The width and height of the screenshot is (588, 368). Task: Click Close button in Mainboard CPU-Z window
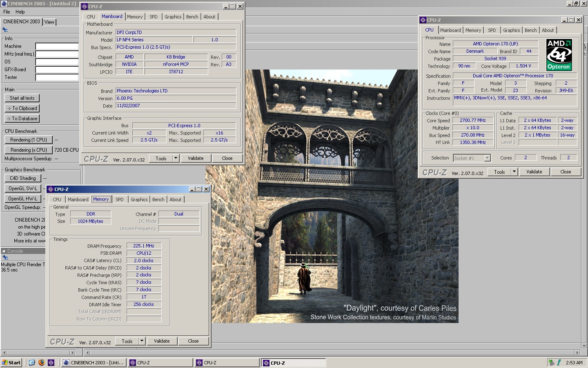(227, 158)
